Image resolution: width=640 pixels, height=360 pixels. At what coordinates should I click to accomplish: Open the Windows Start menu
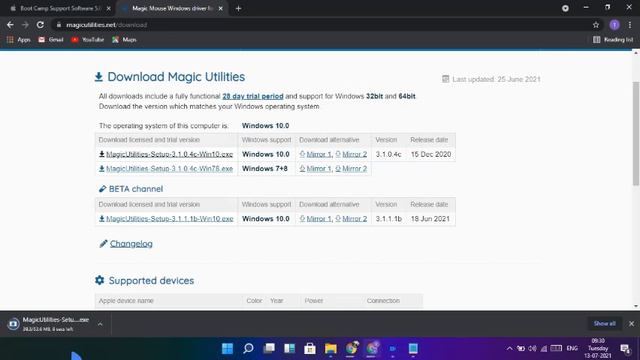pyautogui.click(x=227, y=349)
